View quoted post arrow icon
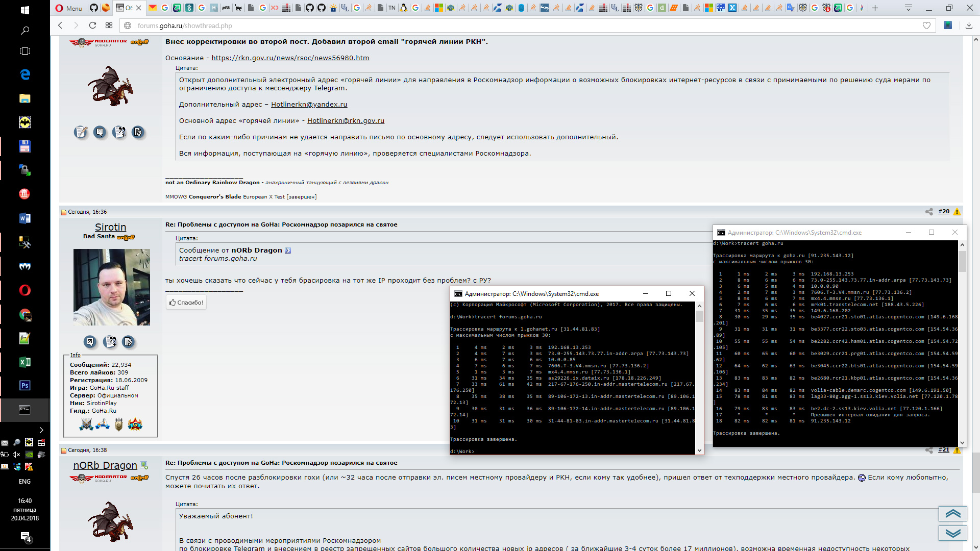 pyautogui.click(x=288, y=251)
